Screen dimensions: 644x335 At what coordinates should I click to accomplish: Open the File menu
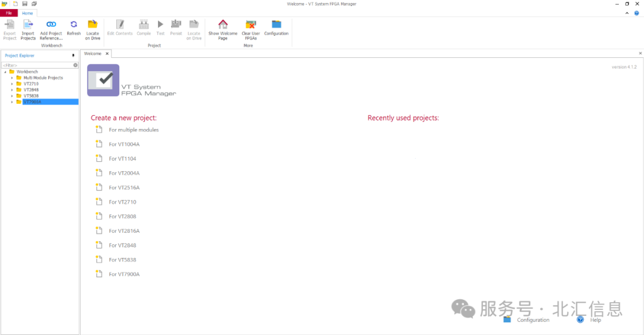8,13
